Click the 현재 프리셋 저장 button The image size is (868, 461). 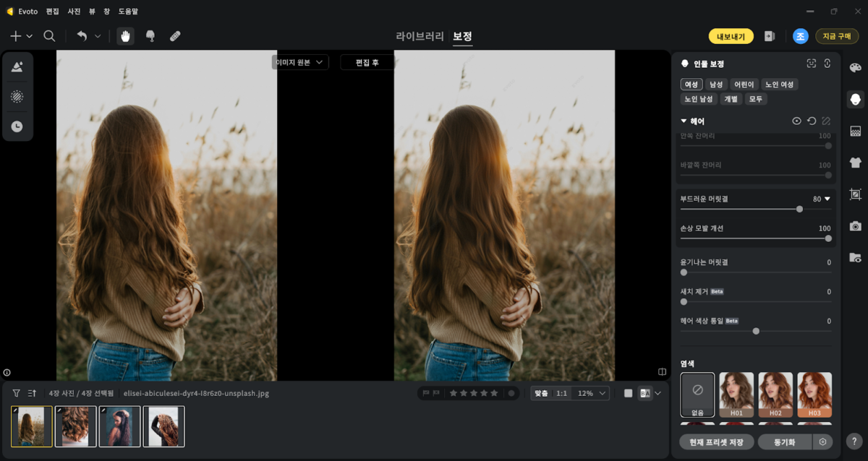[717, 441]
